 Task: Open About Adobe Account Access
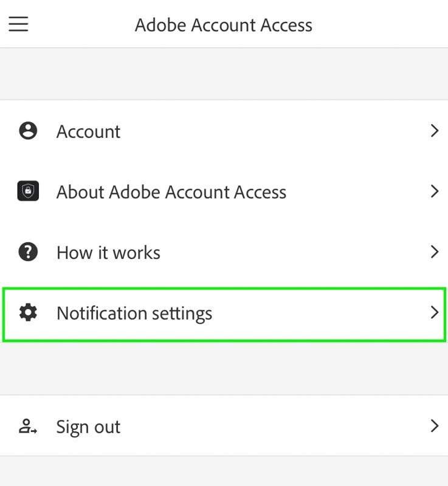(x=171, y=192)
